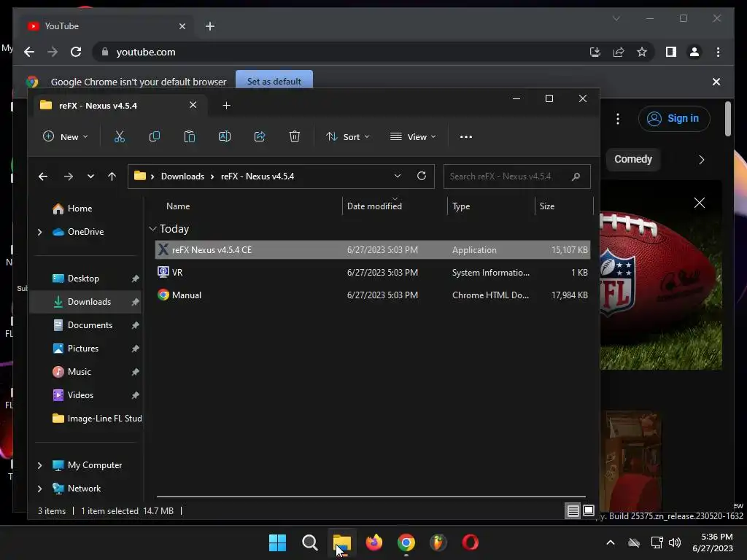Click the volume icon in system tray
This screenshot has height=560, width=747.
[x=675, y=542]
